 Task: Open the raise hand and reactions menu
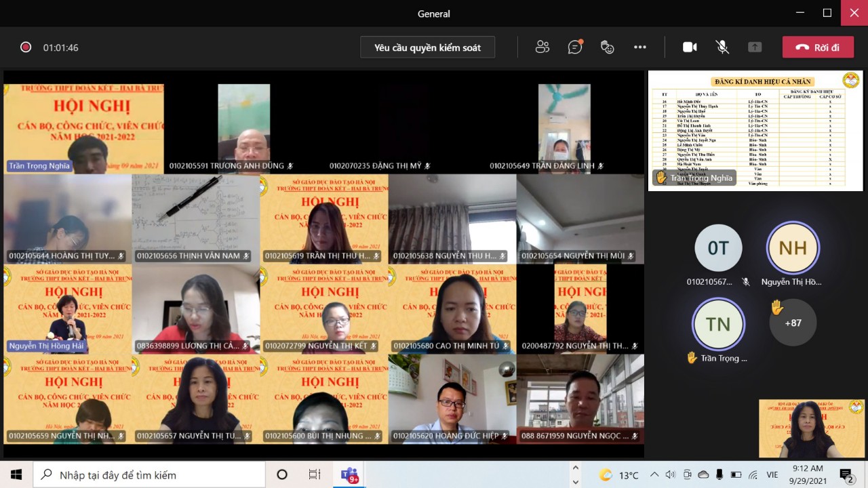[608, 47]
